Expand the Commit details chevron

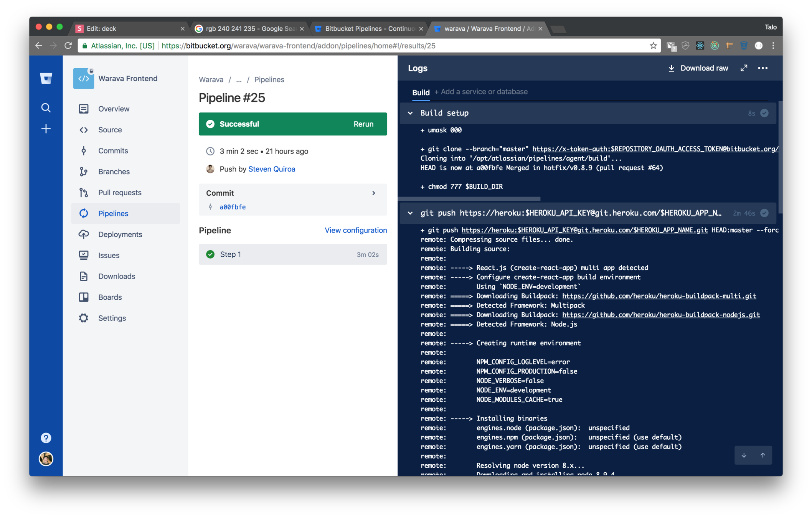coord(374,193)
